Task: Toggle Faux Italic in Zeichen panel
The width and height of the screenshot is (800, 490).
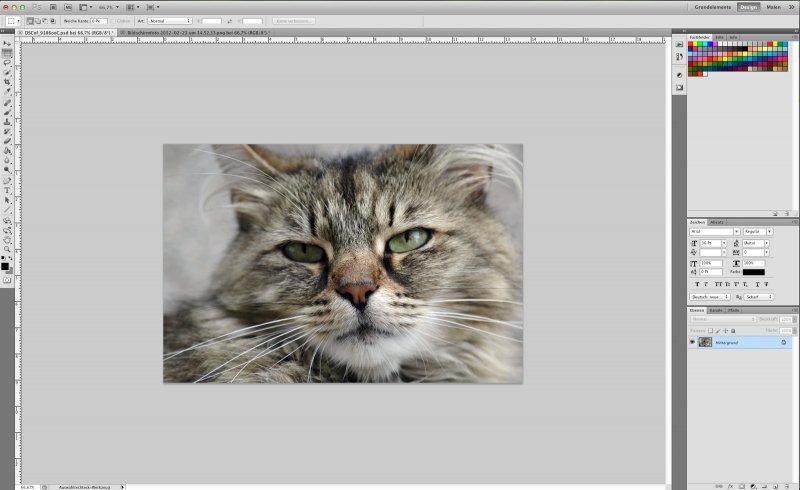Action: pyautogui.click(x=706, y=284)
